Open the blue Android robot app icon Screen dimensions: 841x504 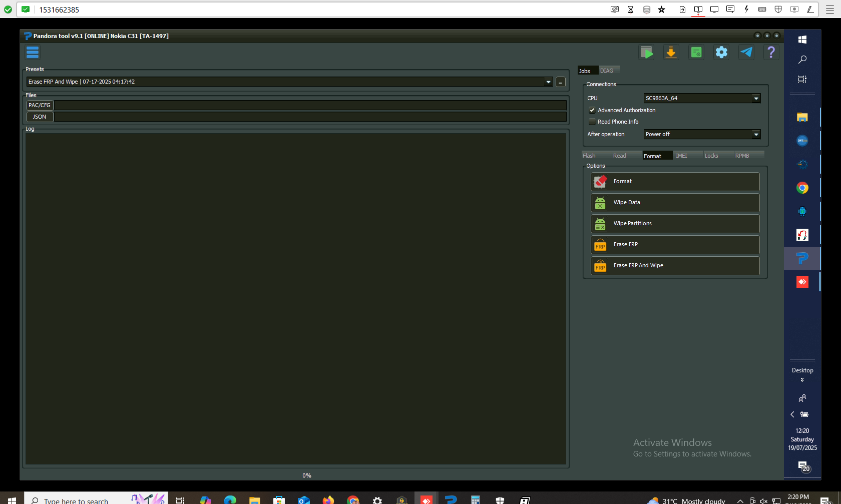[802, 211]
